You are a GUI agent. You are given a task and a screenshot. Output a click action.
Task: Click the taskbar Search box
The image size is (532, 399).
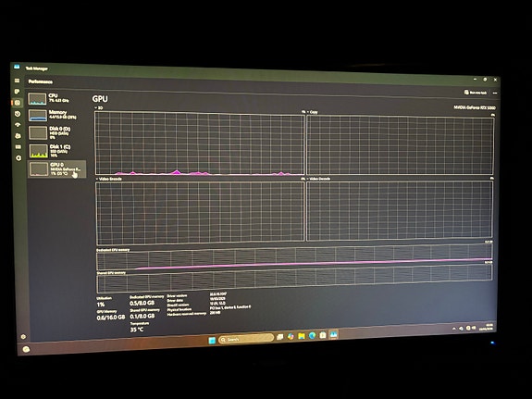[245, 339]
